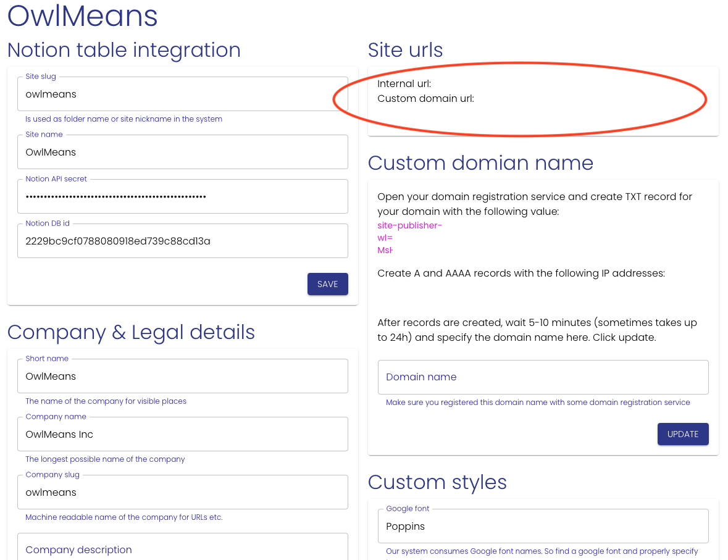Image resolution: width=728 pixels, height=560 pixels.
Task: Click the 'name of the company for visible places' text
Action: 106,401
